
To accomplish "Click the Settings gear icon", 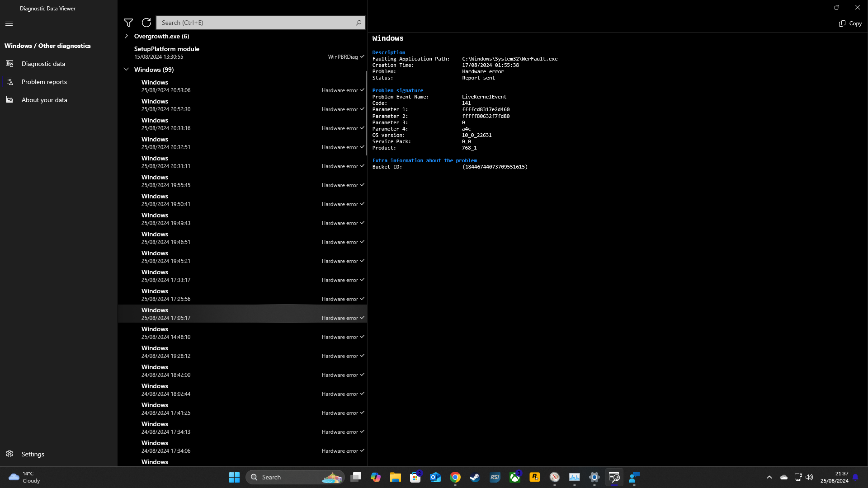I will click(9, 454).
